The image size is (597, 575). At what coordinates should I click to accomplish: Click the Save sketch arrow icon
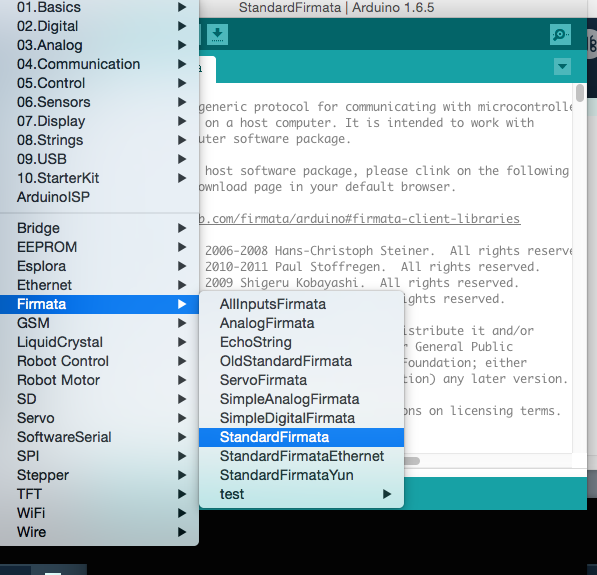(x=217, y=35)
